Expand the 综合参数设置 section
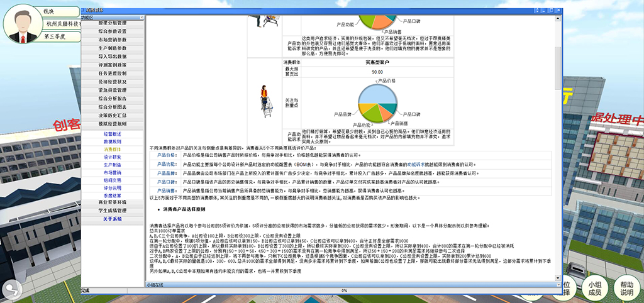Image resolution: width=644 pixels, height=303 pixels. click(x=113, y=31)
